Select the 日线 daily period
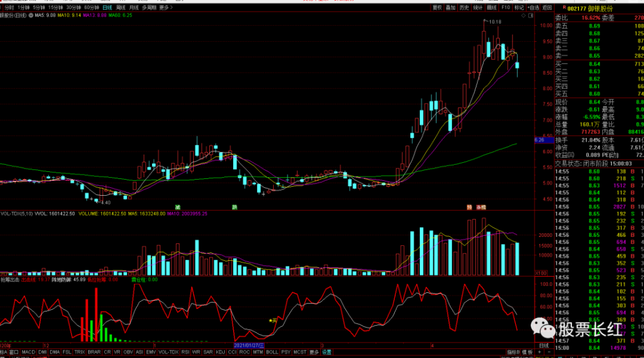This screenshot has width=644, height=358. pos(107,7)
